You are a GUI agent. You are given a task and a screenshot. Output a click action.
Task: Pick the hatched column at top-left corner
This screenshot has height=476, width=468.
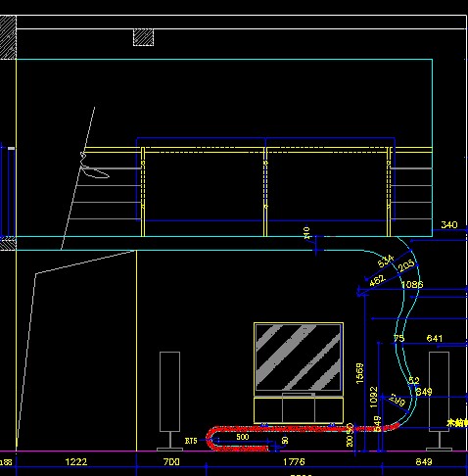[8, 37]
